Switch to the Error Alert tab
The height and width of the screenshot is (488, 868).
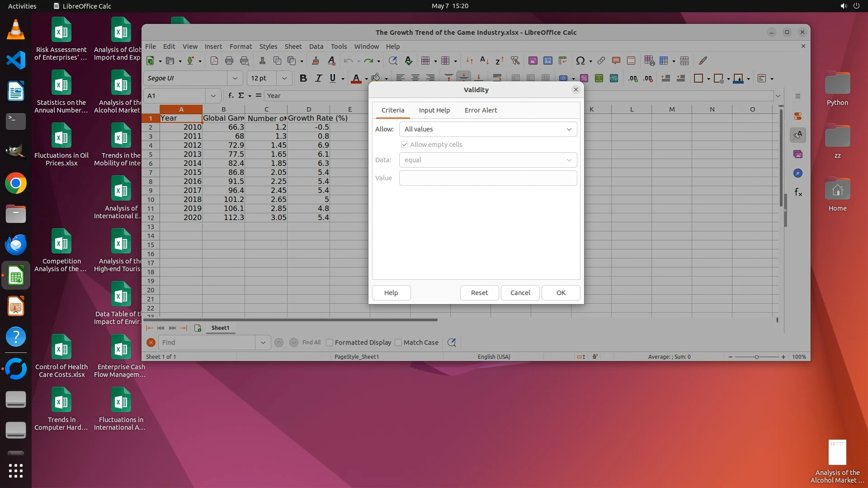pyautogui.click(x=481, y=110)
